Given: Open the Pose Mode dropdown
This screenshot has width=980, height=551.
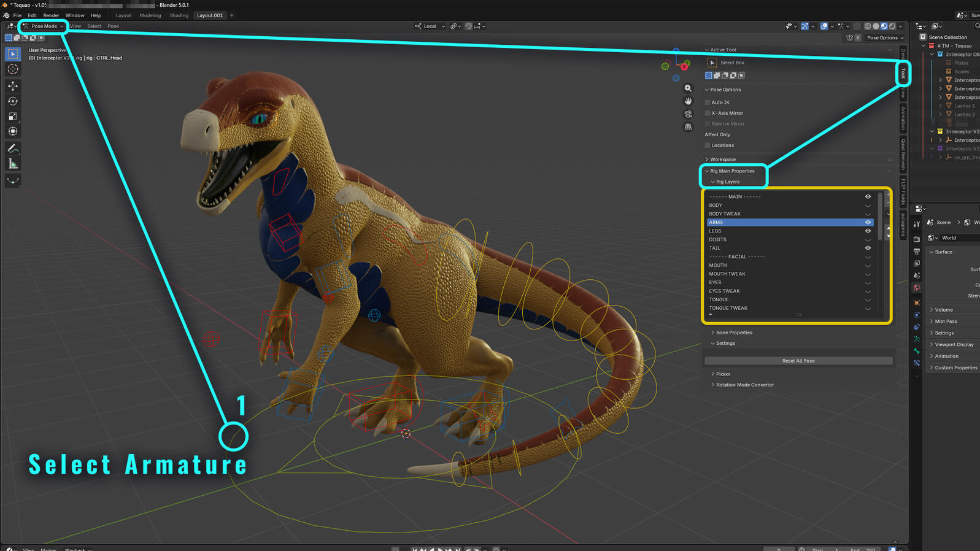Looking at the screenshot, I should (x=44, y=26).
